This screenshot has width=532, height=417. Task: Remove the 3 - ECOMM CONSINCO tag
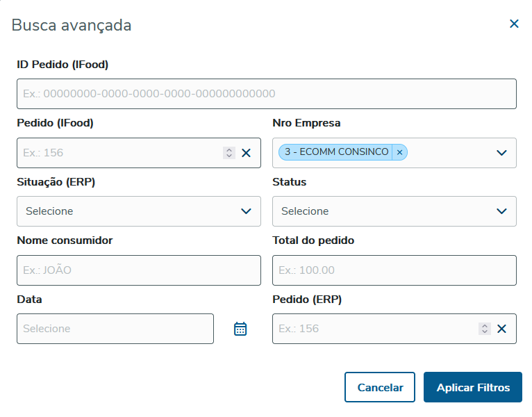pos(399,152)
